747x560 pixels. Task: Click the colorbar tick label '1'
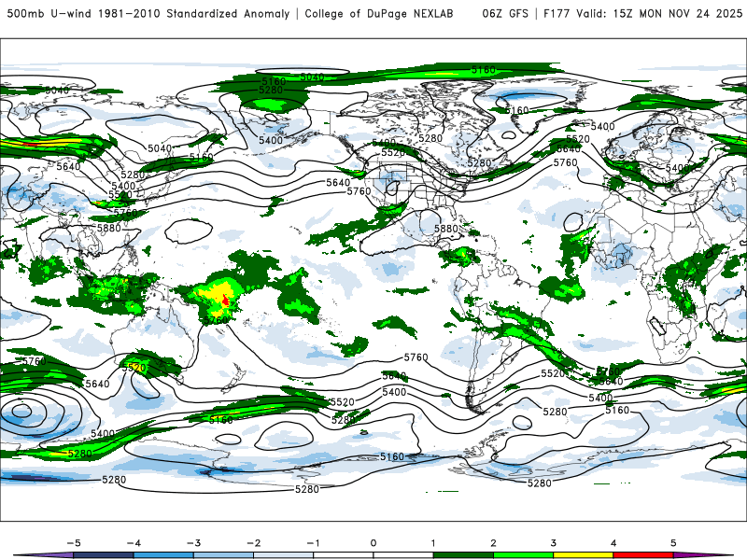[x=433, y=543]
